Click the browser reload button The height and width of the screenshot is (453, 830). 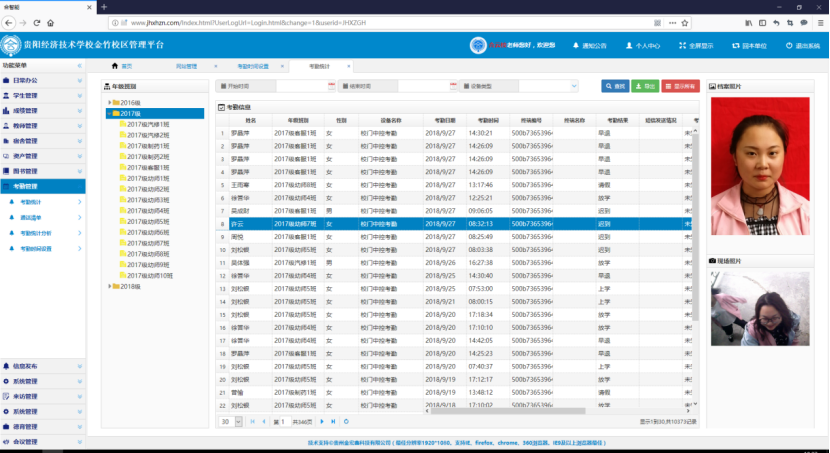[x=37, y=23]
